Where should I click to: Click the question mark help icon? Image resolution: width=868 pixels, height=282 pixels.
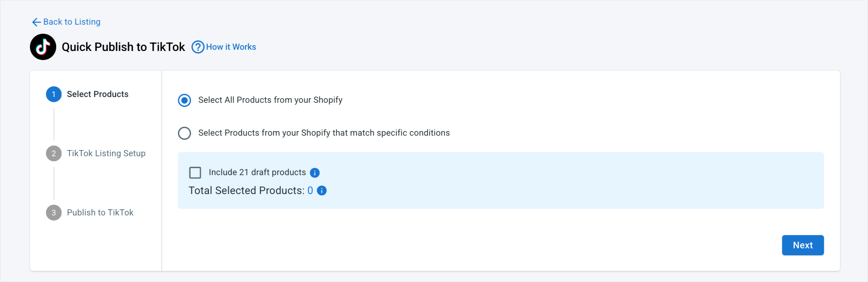point(198,47)
